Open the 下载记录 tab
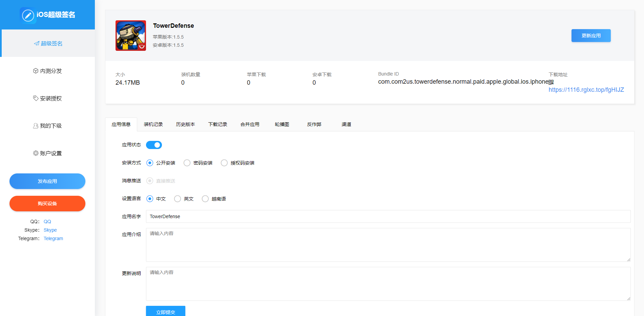 218,124
